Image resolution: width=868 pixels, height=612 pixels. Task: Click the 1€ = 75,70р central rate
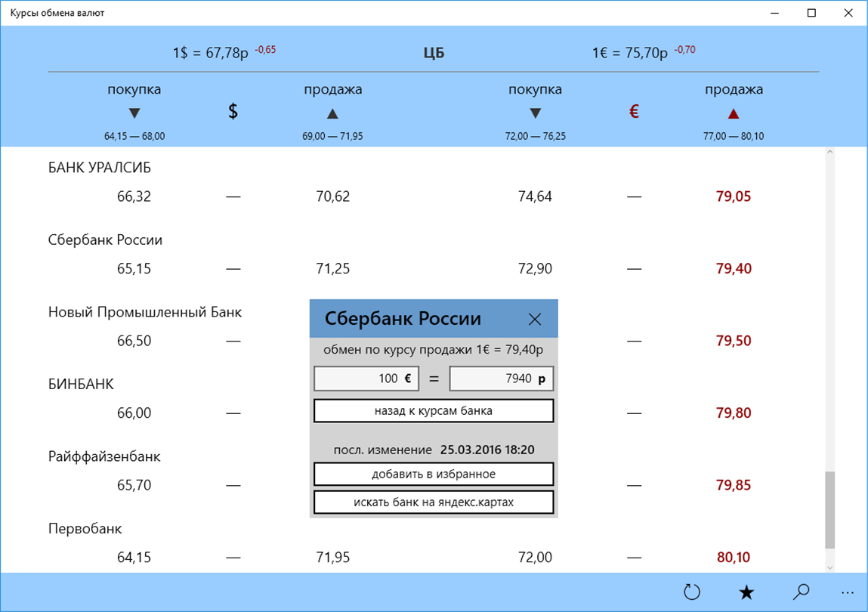click(630, 53)
